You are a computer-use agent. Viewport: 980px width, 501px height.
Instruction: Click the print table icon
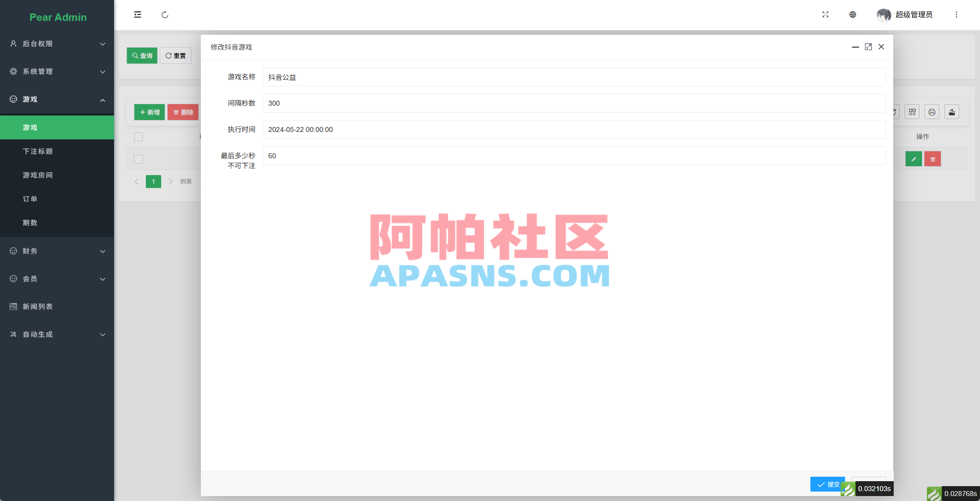932,112
